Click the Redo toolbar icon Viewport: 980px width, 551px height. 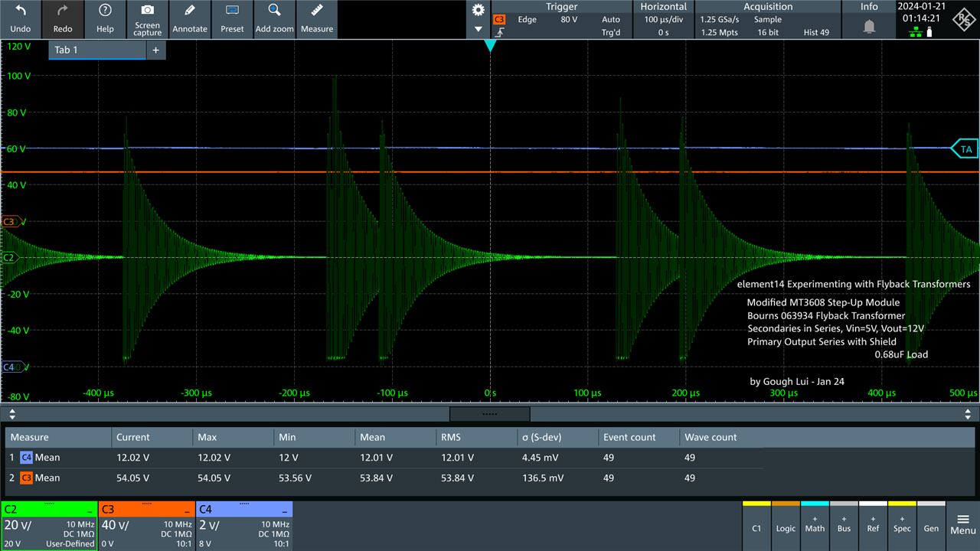pyautogui.click(x=63, y=19)
